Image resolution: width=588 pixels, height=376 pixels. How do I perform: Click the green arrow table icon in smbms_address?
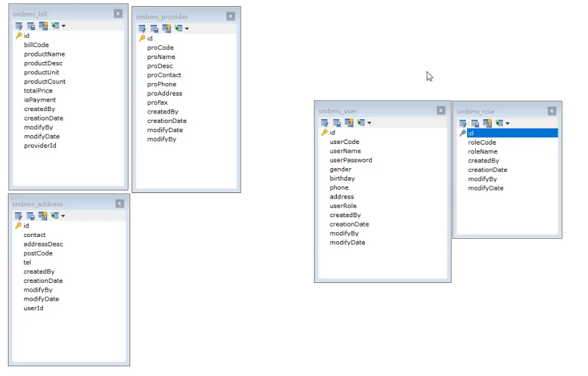pyautogui.click(x=55, y=216)
